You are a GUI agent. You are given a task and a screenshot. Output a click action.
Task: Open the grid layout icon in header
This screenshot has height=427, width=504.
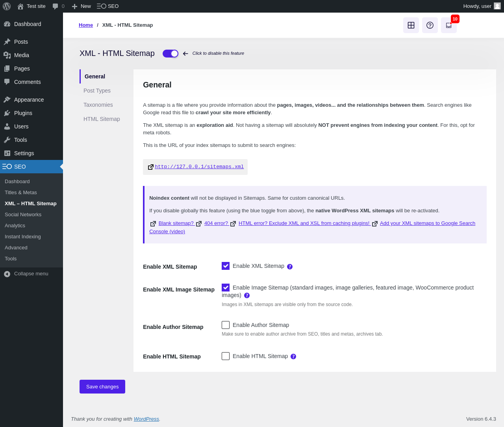pos(411,25)
